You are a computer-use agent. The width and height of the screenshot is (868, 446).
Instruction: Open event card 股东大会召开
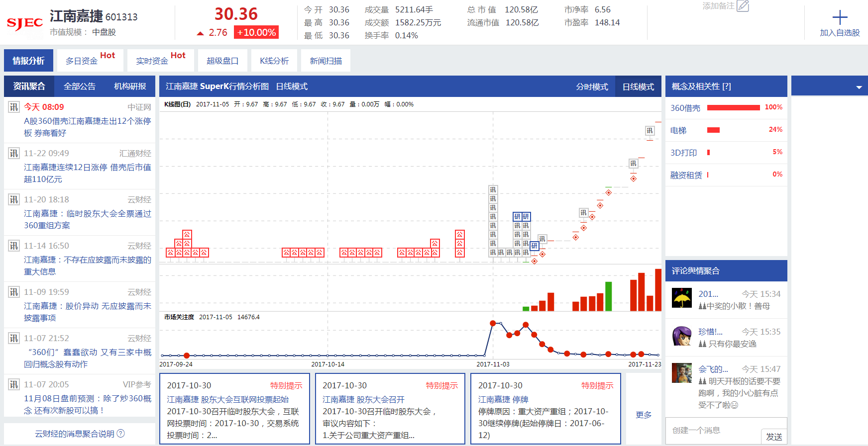click(x=390, y=409)
